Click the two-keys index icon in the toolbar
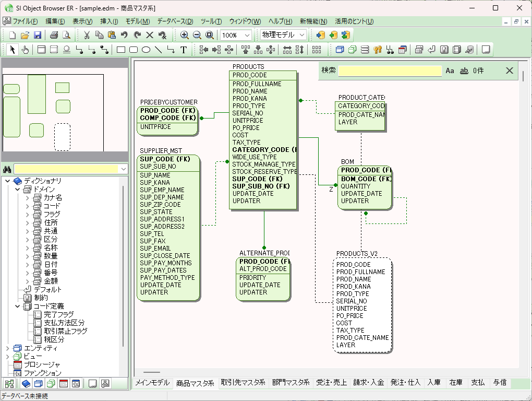532x401 pixels. pos(378,50)
